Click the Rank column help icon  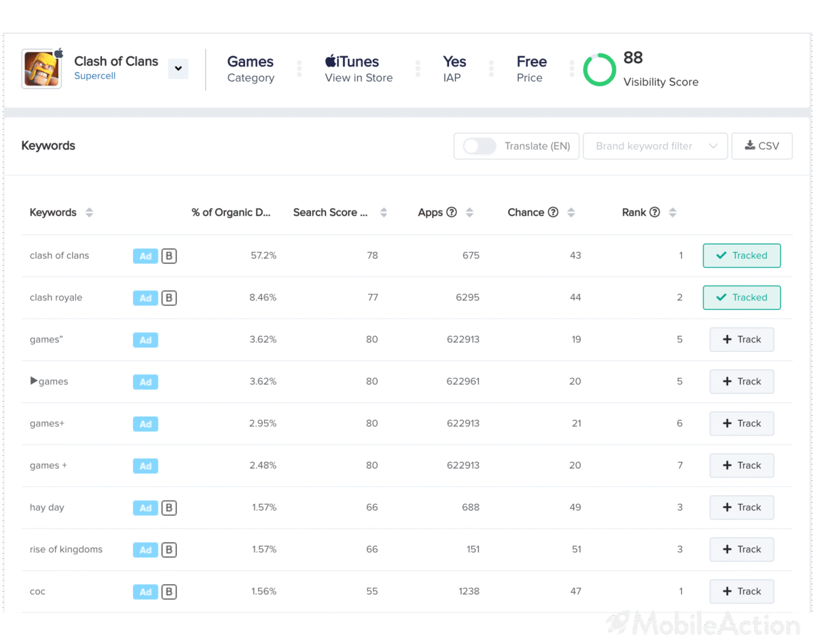click(655, 213)
